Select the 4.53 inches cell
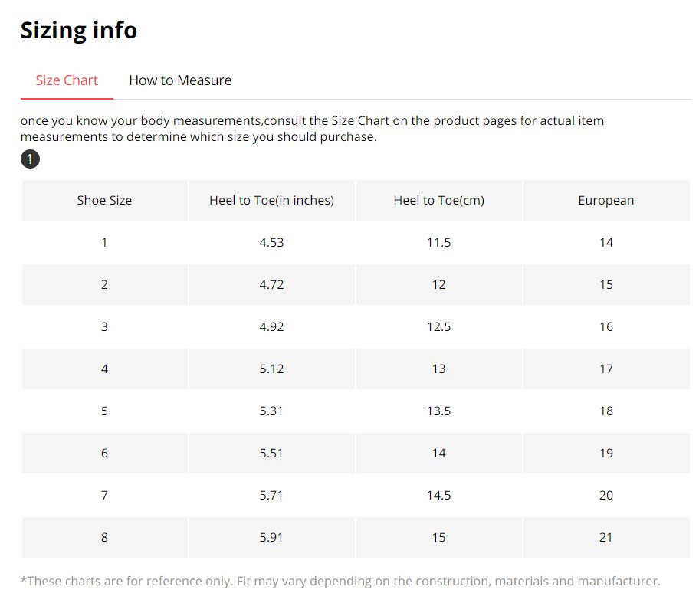The height and width of the screenshot is (616, 699). tap(271, 243)
